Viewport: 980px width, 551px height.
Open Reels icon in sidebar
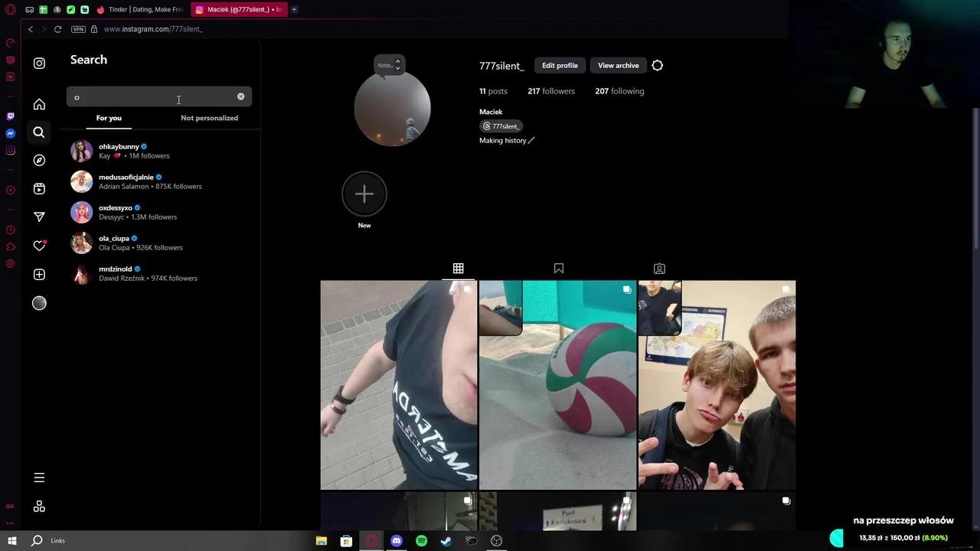pyautogui.click(x=39, y=188)
